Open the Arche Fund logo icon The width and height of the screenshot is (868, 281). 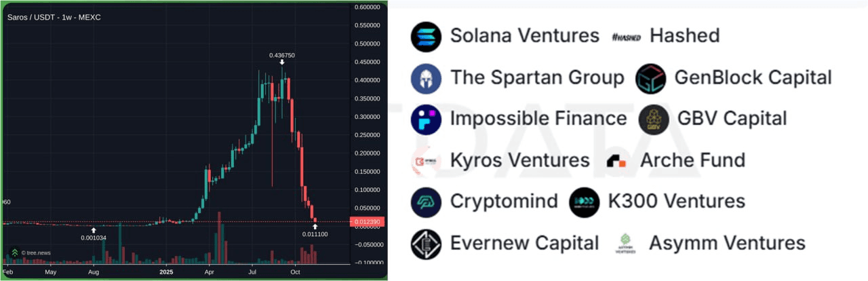616,161
